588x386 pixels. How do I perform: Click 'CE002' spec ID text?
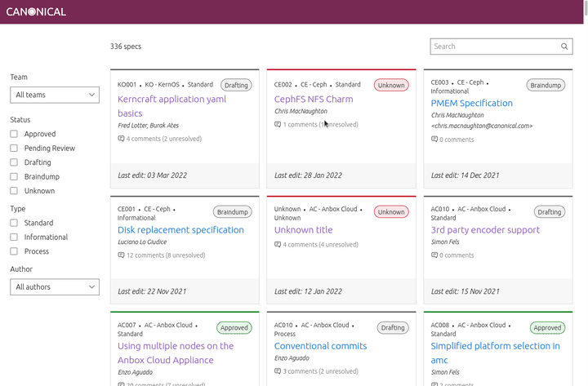(283, 85)
